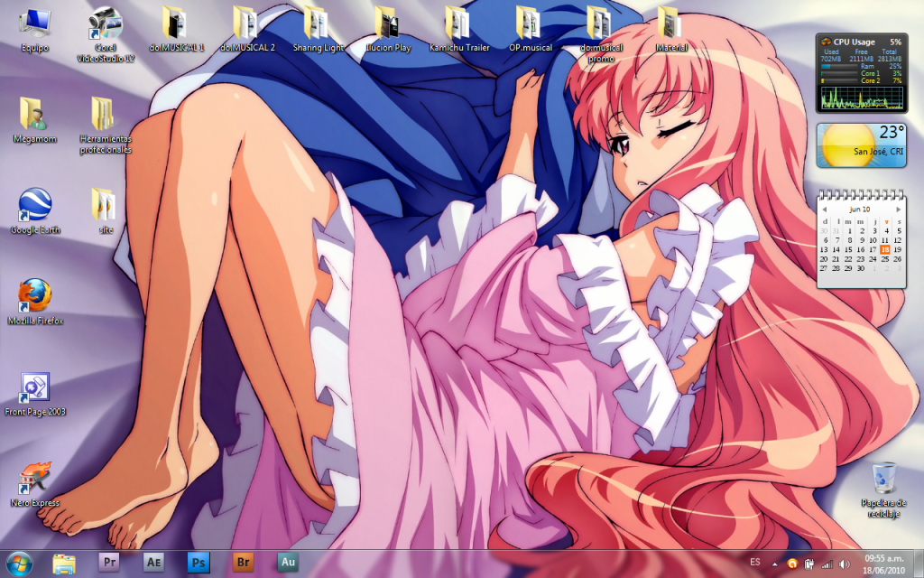
Task: Select the Kamichu Trailer folder
Action: click(459, 30)
